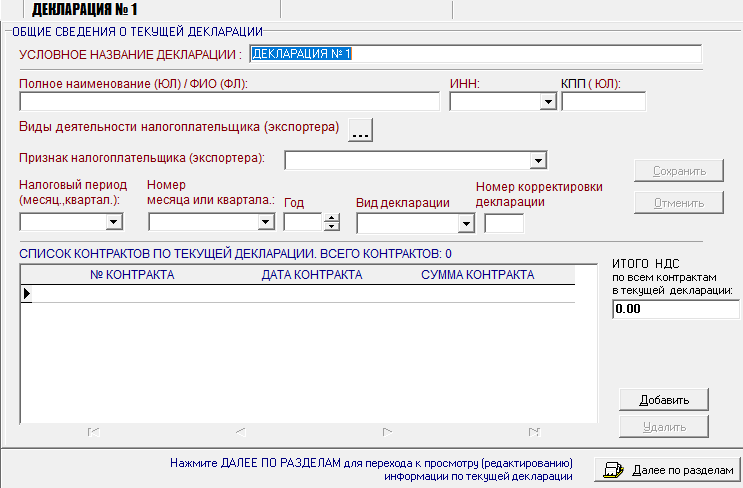Screen dimensions: 743x488
Task: Increase the Год value with up arrow
Action: pyautogui.click(x=332, y=217)
